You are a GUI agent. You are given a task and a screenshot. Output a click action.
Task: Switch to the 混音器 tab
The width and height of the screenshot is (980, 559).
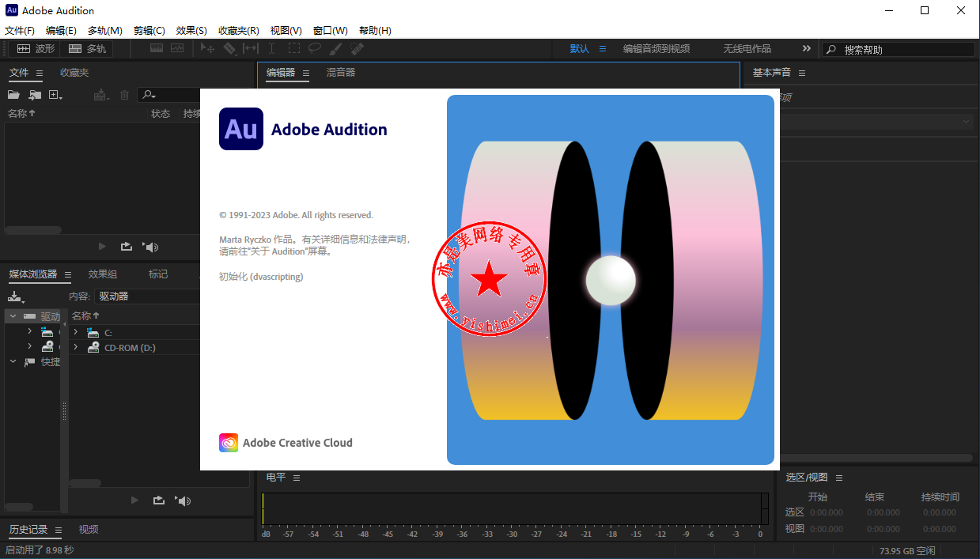point(341,73)
